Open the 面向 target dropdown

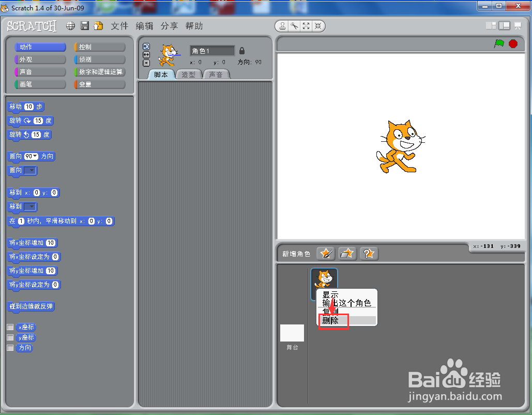(x=30, y=170)
